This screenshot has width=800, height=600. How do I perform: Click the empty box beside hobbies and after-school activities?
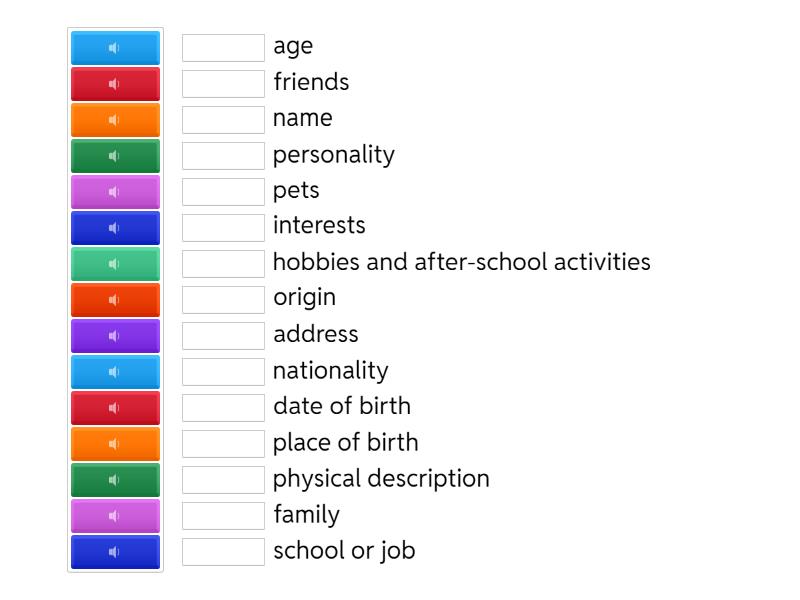click(x=223, y=264)
